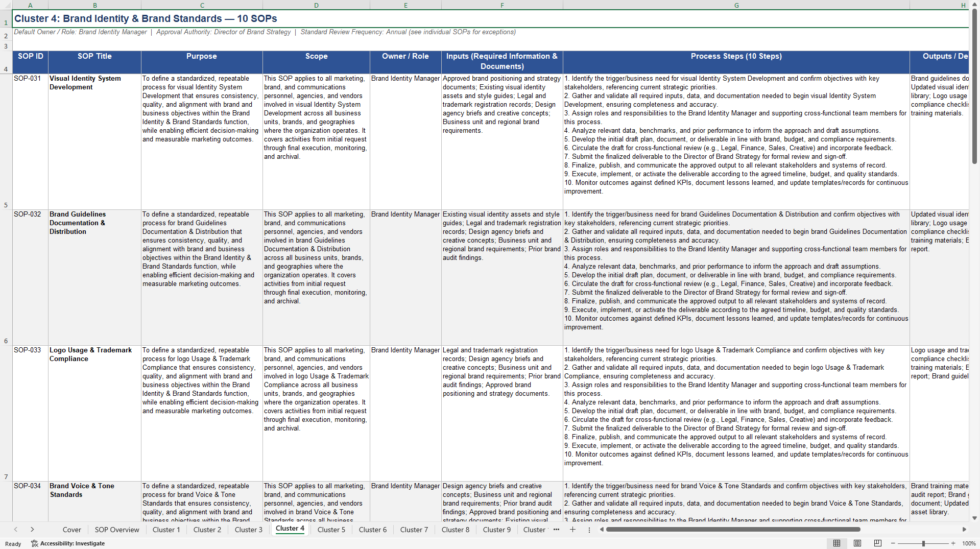Select 'Visual Identity System Development' title cell
Screen dimensions: 980x549
coord(94,141)
